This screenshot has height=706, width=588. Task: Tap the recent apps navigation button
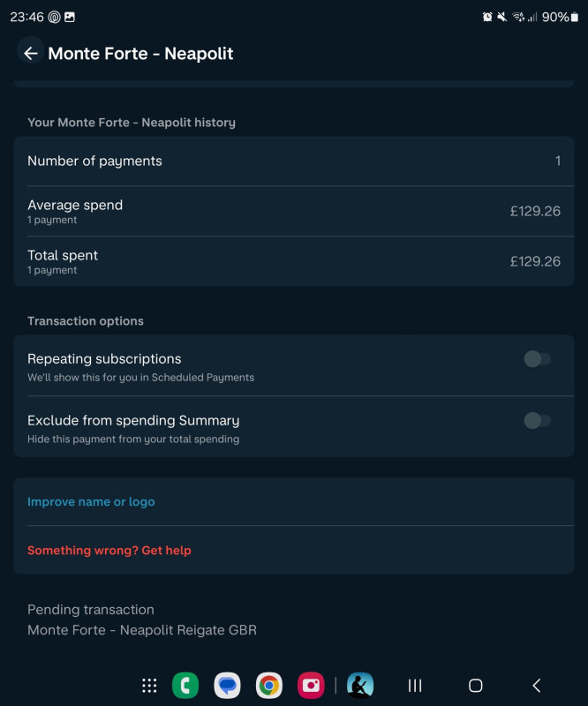click(x=415, y=686)
